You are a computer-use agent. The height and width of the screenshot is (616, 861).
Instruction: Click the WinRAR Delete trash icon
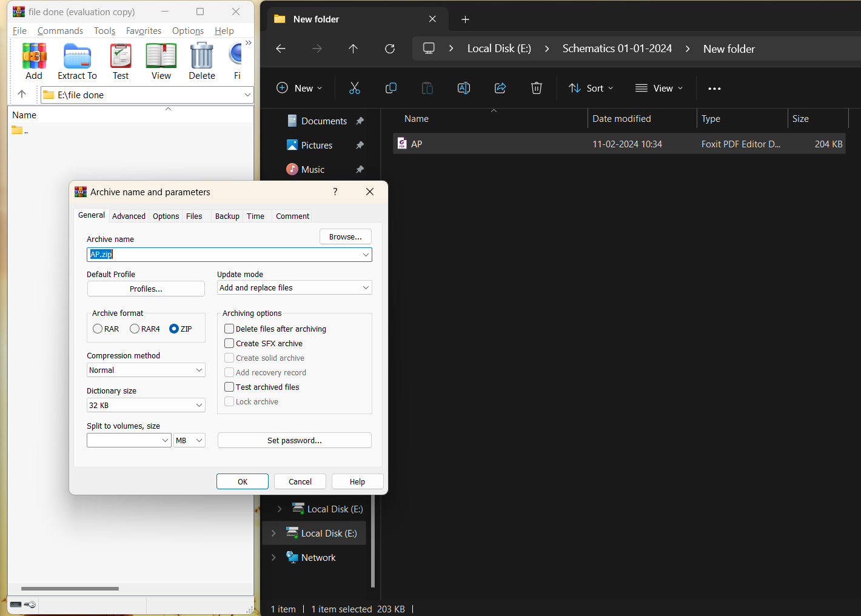(x=202, y=57)
